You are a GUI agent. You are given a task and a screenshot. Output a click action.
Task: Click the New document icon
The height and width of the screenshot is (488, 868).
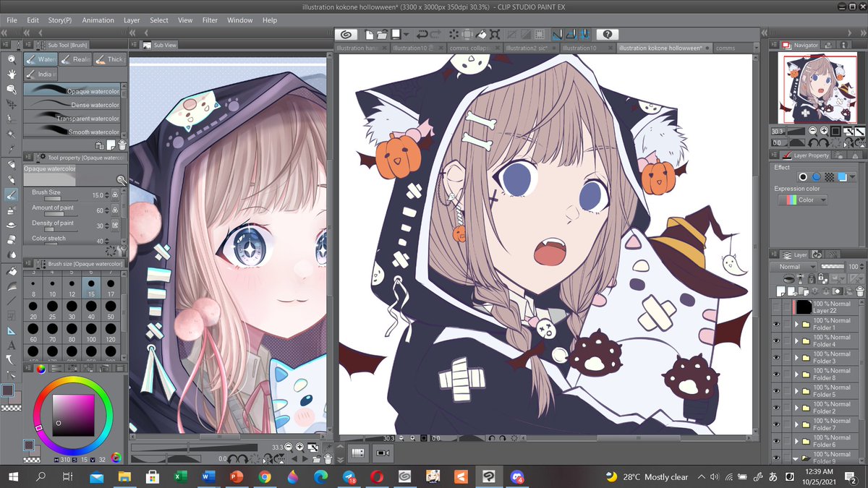click(x=370, y=34)
